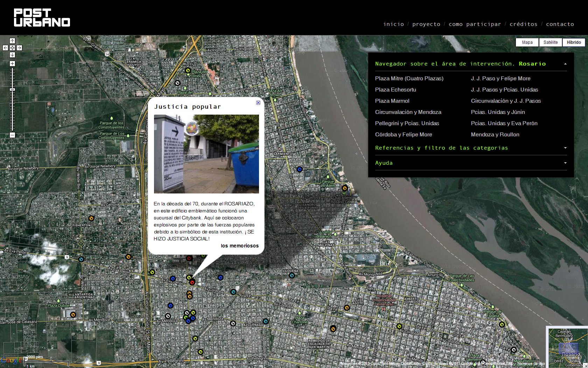Select the Híbrido map view
Viewport: 588px width, 368px height.
point(574,42)
